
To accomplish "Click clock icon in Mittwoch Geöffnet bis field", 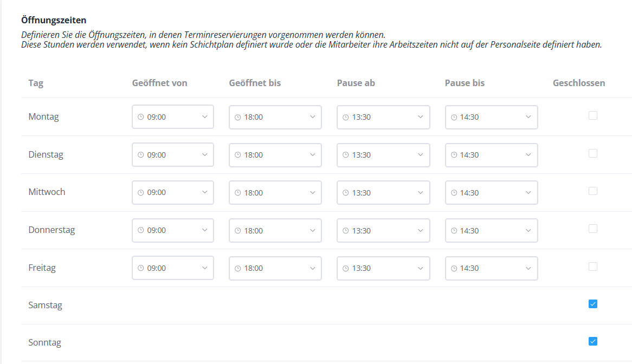I will point(238,193).
